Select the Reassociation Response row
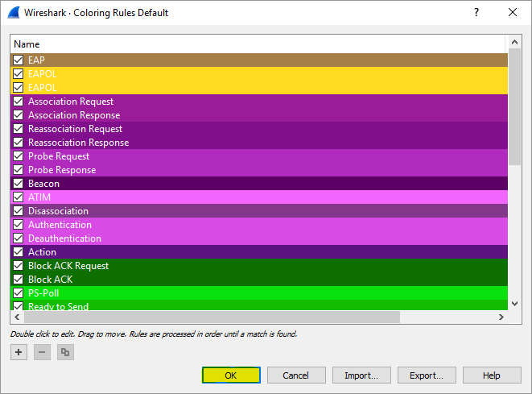The height and width of the screenshot is (394, 532). pos(259,143)
